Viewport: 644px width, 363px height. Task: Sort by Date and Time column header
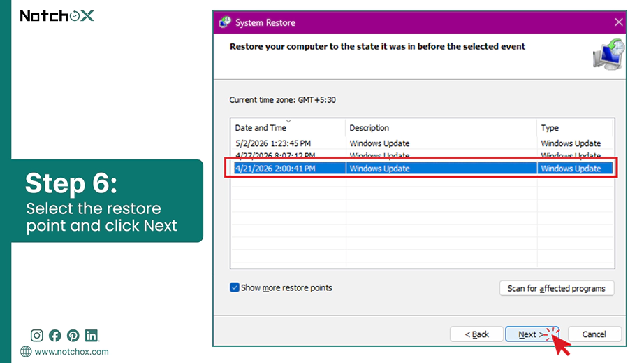tap(288, 128)
